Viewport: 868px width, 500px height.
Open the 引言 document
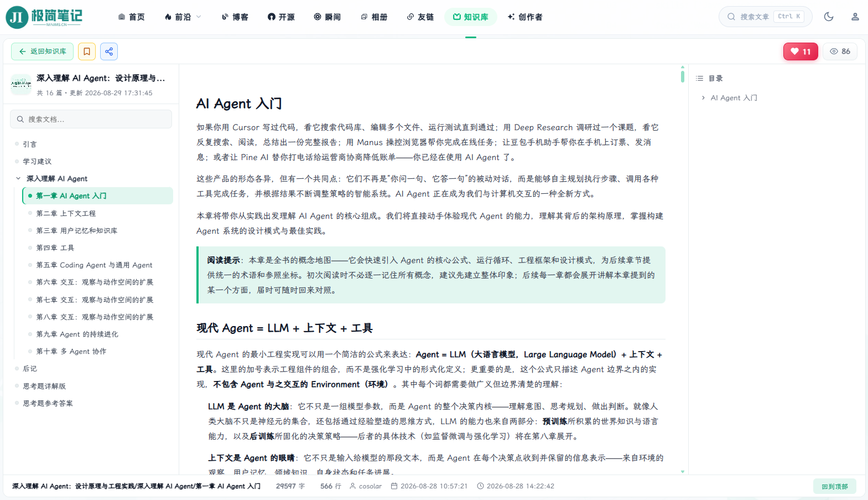(x=29, y=144)
